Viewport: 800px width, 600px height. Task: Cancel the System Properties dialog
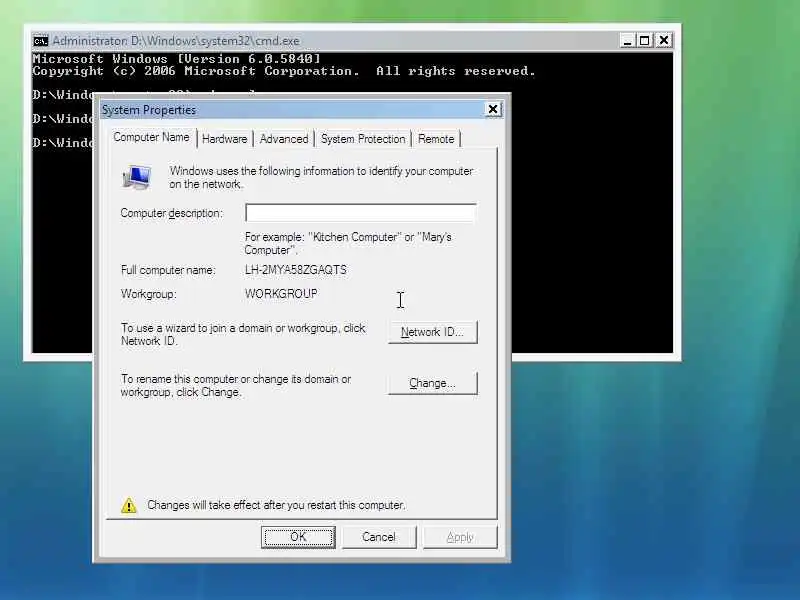click(x=379, y=537)
